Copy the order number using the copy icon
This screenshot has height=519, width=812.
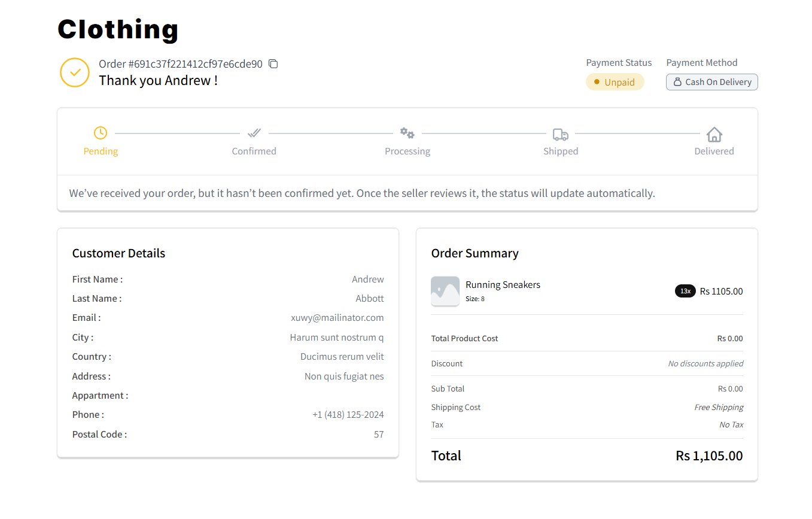pos(273,64)
